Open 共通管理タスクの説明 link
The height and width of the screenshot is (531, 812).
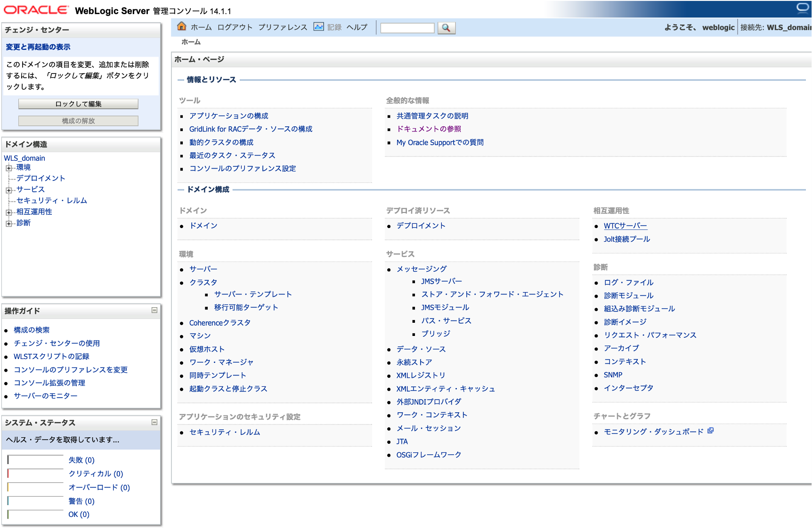coord(432,116)
